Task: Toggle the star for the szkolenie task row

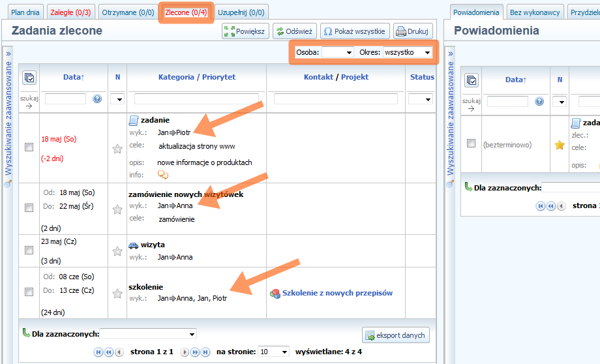Action: coord(117,294)
